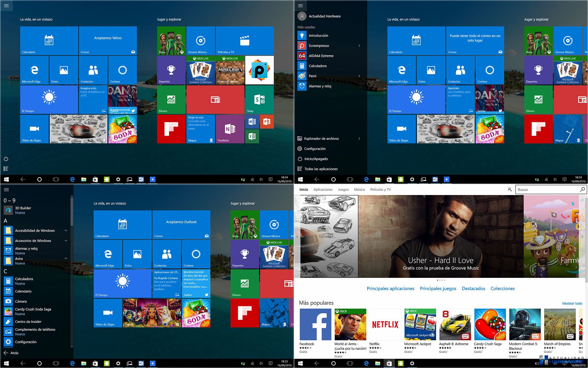Click the Store account user icon

pyautogui.click(x=510, y=190)
